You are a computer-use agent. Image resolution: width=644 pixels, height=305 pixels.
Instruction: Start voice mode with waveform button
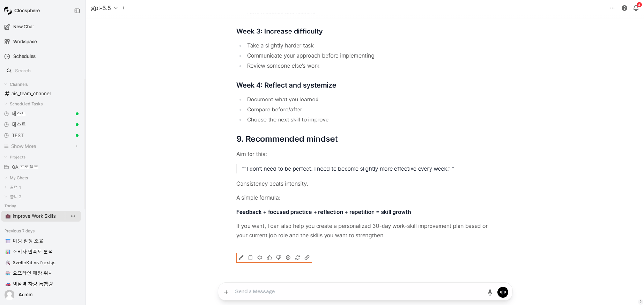click(503, 292)
